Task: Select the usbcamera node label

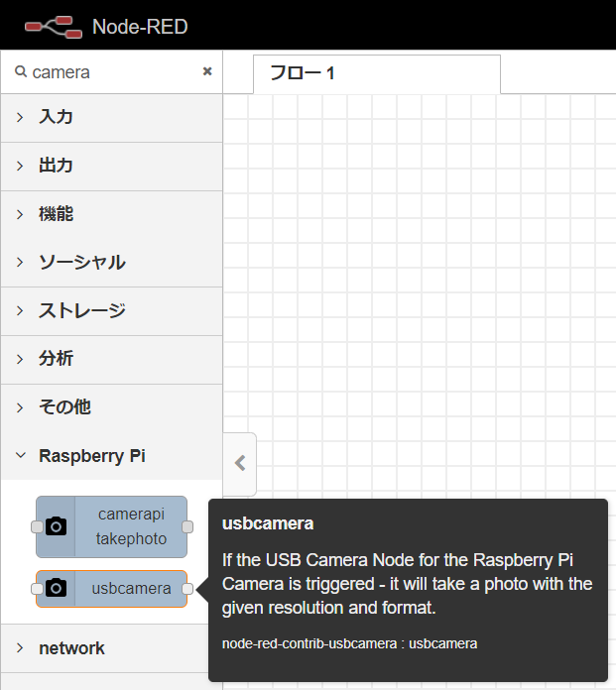Action: [131, 588]
